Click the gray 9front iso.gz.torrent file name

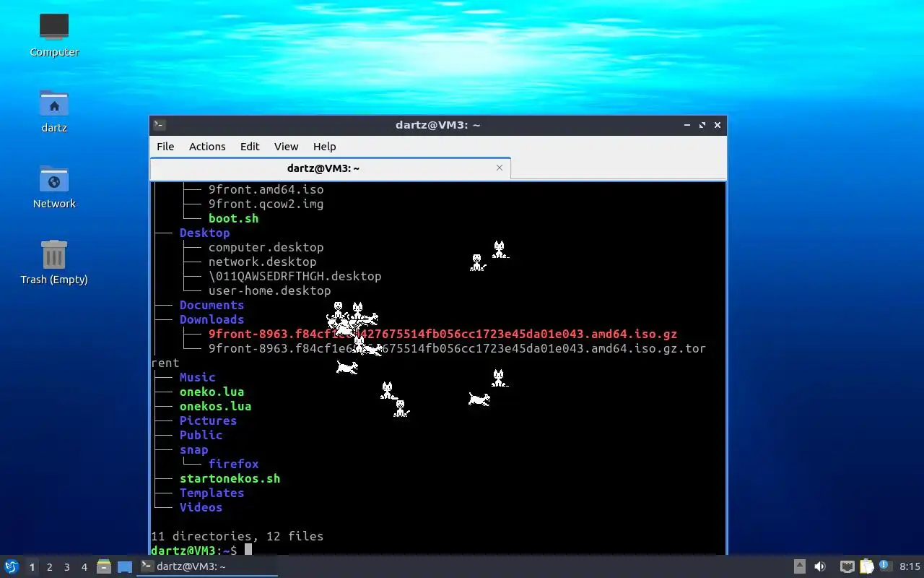[x=457, y=348]
